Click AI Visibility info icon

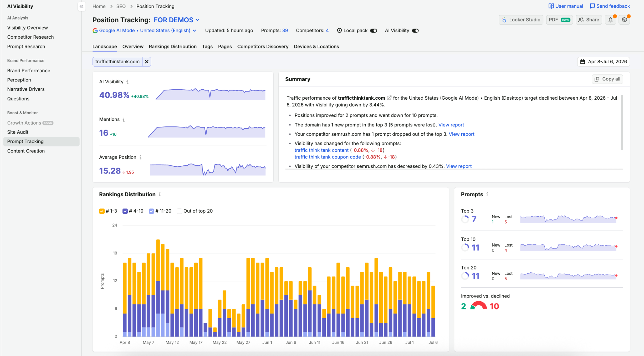coord(127,82)
